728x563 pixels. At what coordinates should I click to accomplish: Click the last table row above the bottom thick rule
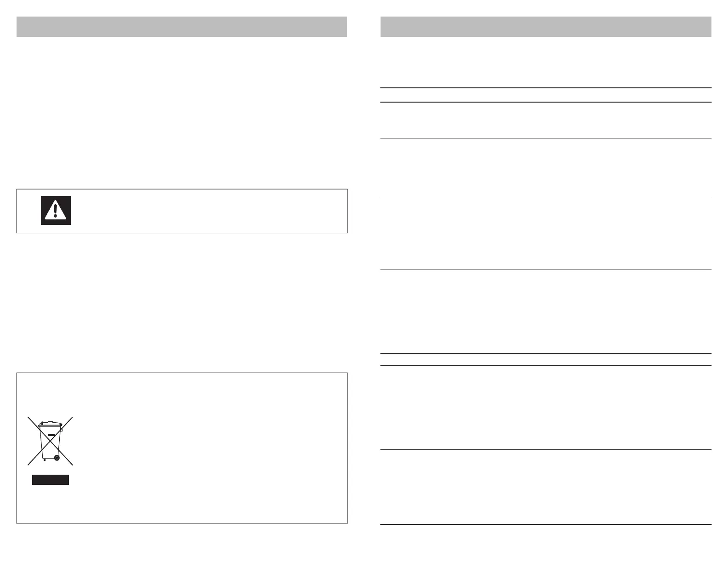[x=546, y=487]
